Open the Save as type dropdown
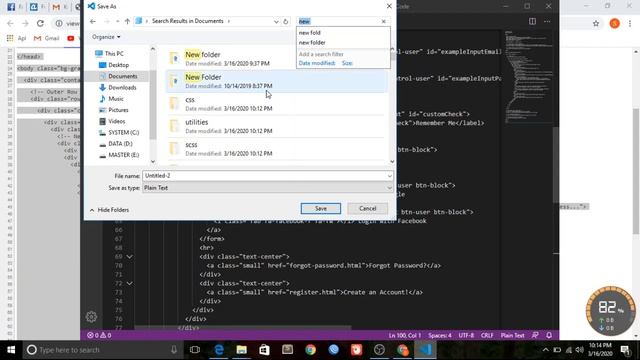The height and width of the screenshot is (360, 640). 268,188
